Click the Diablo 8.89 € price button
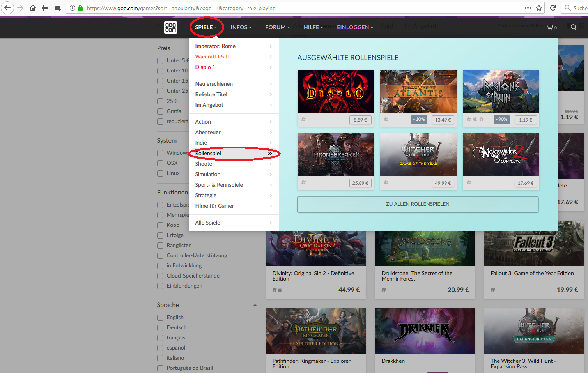 [x=360, y=120]
